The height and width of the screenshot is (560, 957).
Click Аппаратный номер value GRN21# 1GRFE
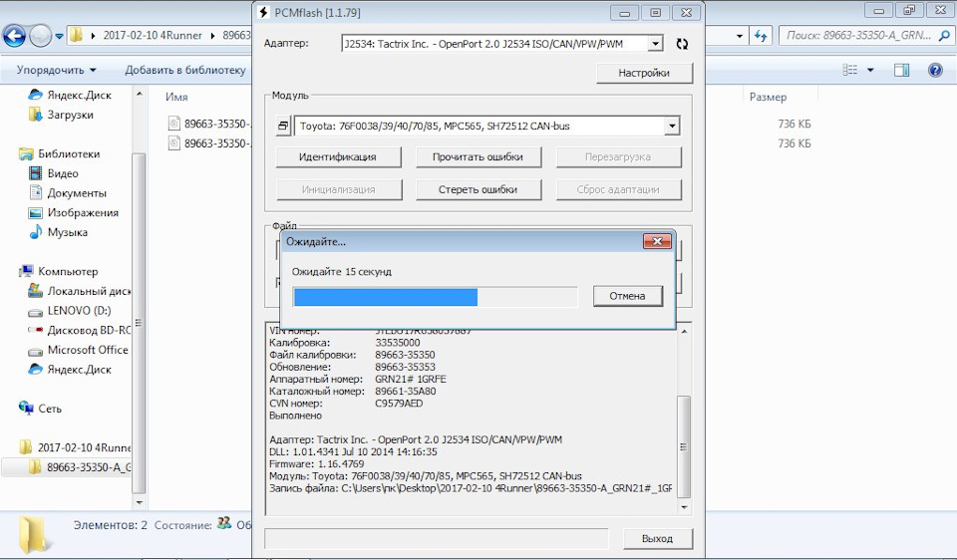pyautogui.click(x=410, y=379)
